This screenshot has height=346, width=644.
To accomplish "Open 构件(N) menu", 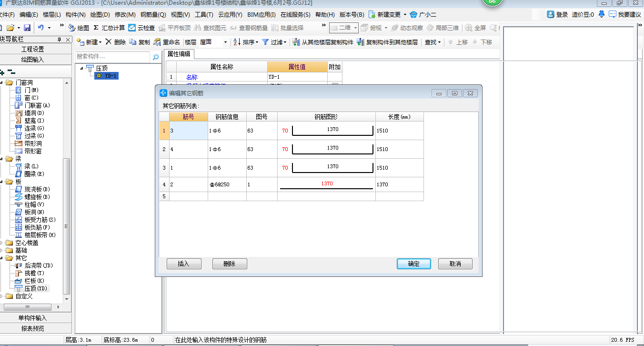I will tap(76, 15).
